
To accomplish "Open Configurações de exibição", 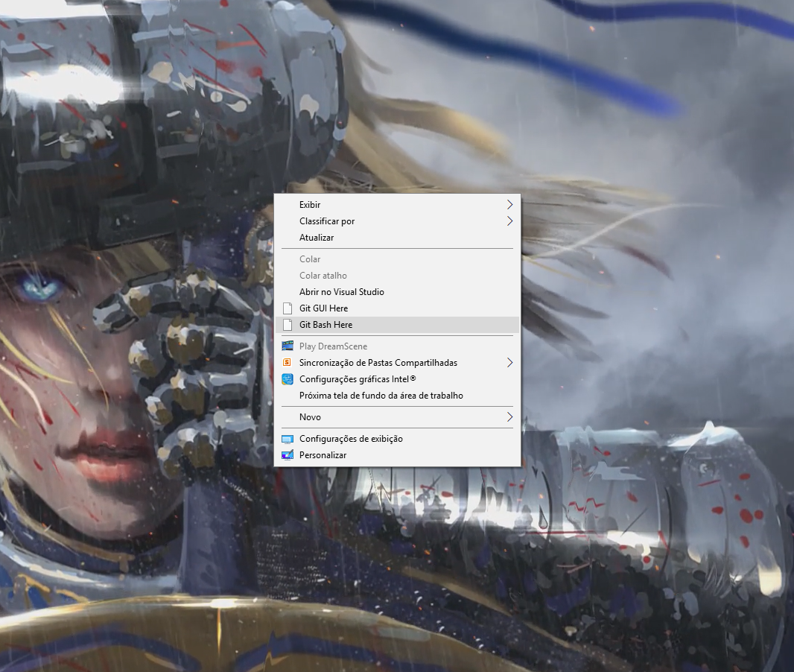I will click(x=398, y=439).
